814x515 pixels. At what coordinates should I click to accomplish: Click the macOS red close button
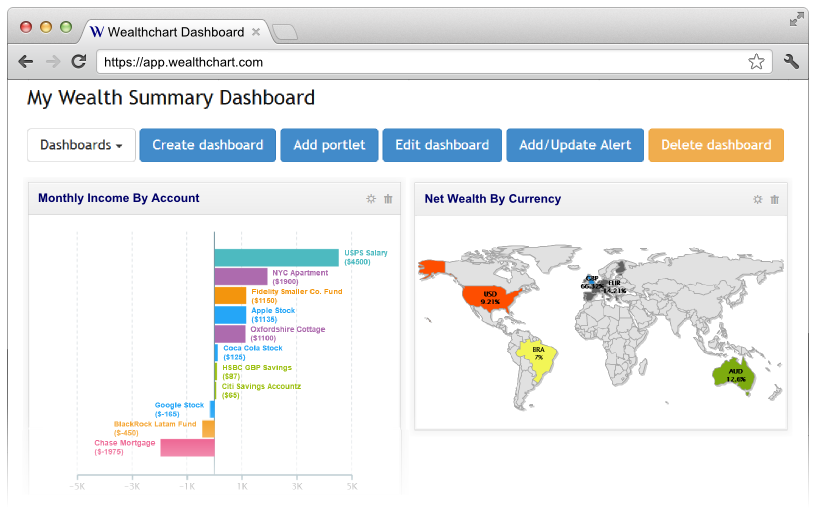[25, 26]
